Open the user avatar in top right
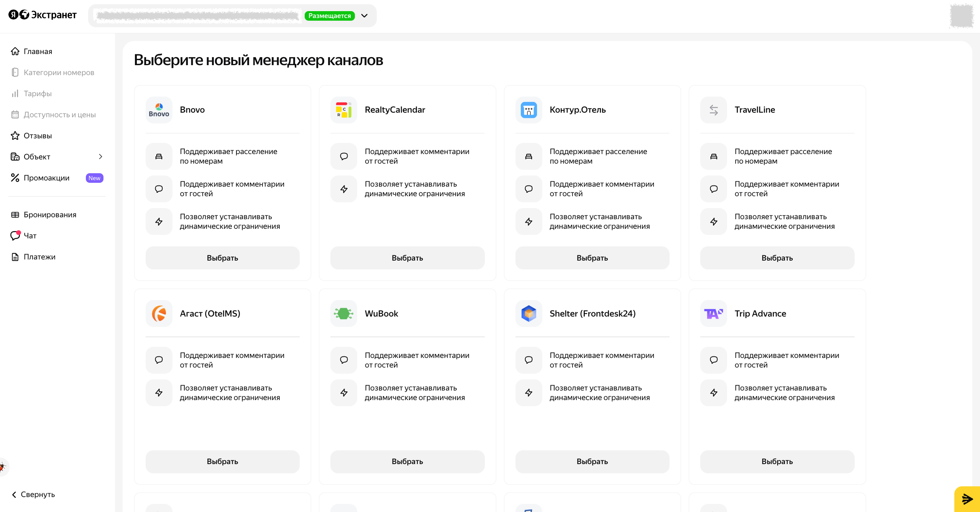The width and height of the screenshot is (980, 512). (x=962, y=16)
